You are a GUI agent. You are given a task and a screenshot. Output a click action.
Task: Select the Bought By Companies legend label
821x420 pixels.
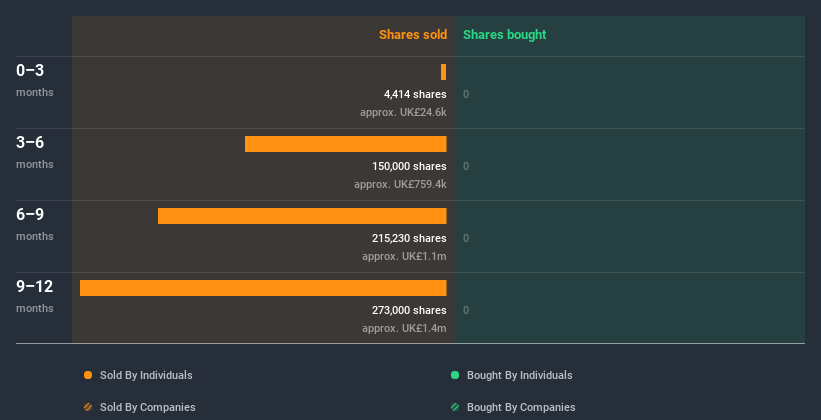tap(521, 407)
